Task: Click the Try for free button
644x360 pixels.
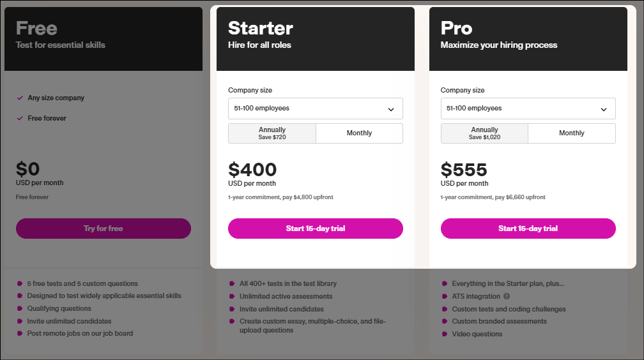Action: 103,229
